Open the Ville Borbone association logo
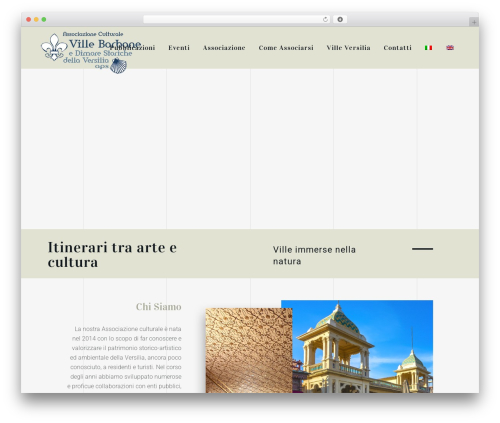Image resolution: width=500 pixels, height=423 pixels. [x=91, y=52]
